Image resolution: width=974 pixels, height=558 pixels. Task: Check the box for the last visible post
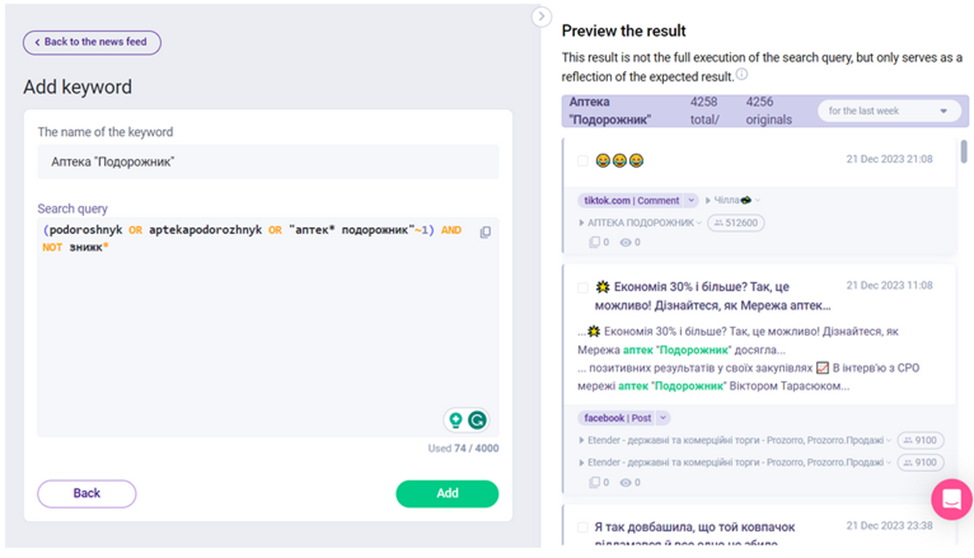coord(583,527)
